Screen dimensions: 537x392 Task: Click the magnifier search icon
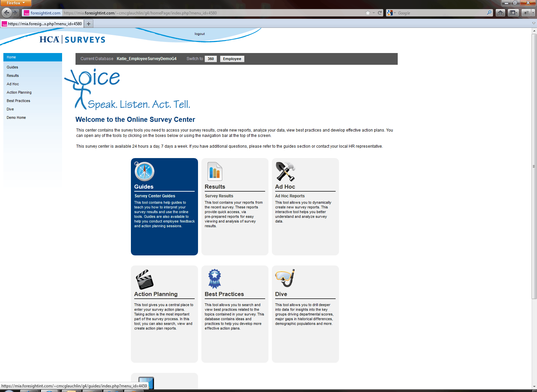click(x=489, y=13)
